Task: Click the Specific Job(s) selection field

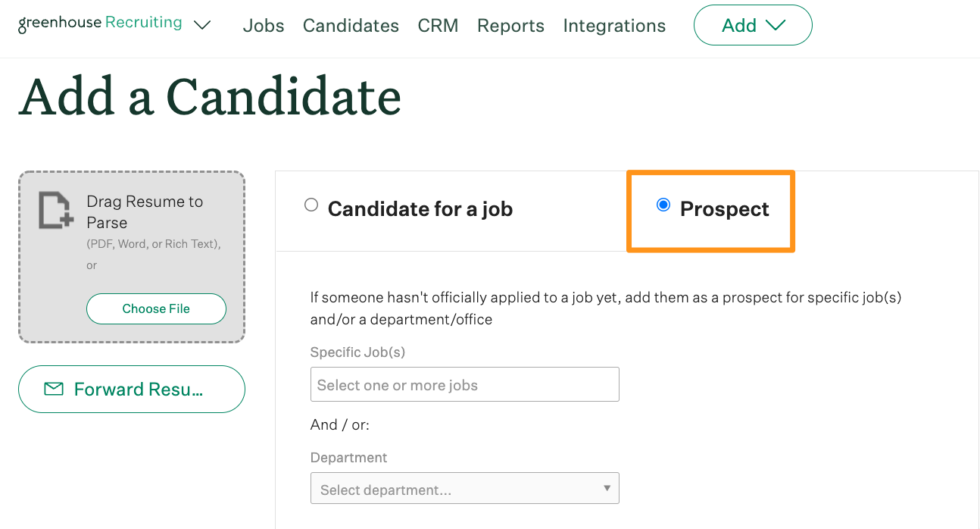Action: tap(464, 385)
